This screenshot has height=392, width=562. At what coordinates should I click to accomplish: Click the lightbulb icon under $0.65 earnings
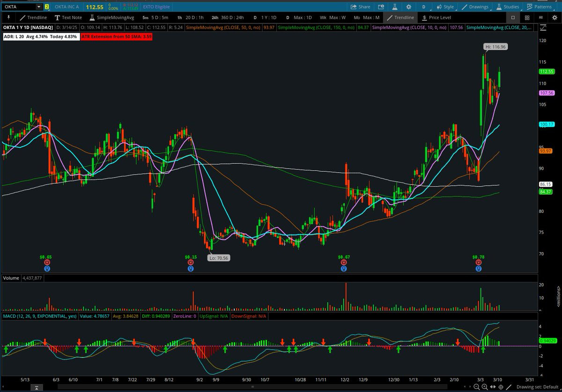coord(46,269)
